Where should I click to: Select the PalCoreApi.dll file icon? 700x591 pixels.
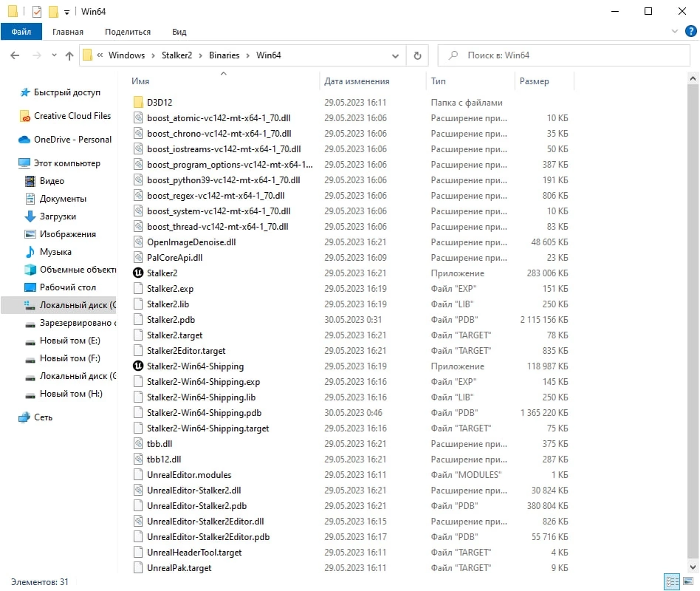coord(138,258)
